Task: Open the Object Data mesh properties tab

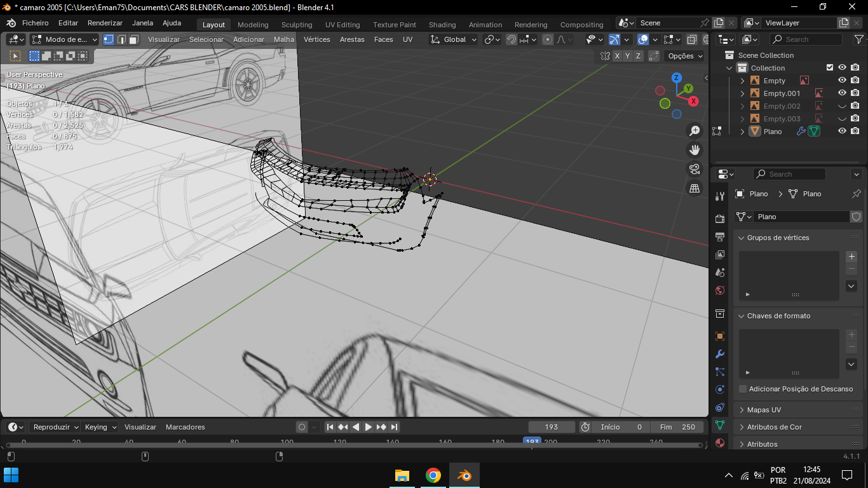Action: click(x=720, y=425)
